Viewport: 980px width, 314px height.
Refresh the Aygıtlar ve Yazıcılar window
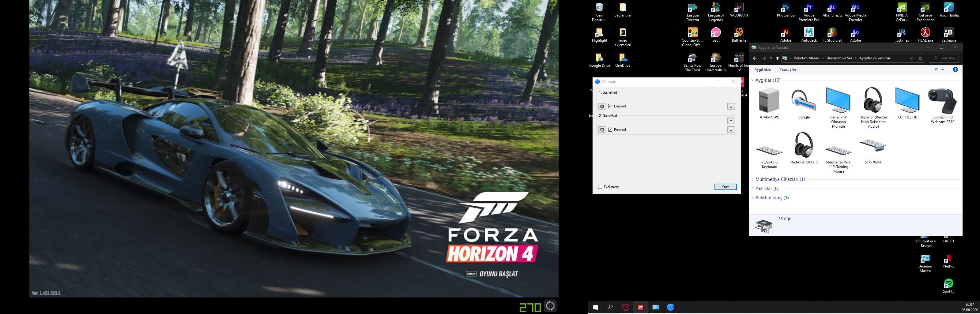coord(920,58)
